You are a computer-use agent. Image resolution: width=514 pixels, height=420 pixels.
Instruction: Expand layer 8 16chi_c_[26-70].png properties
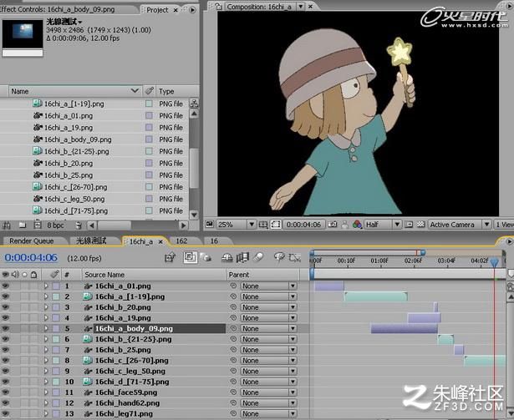tap(46, 361)
